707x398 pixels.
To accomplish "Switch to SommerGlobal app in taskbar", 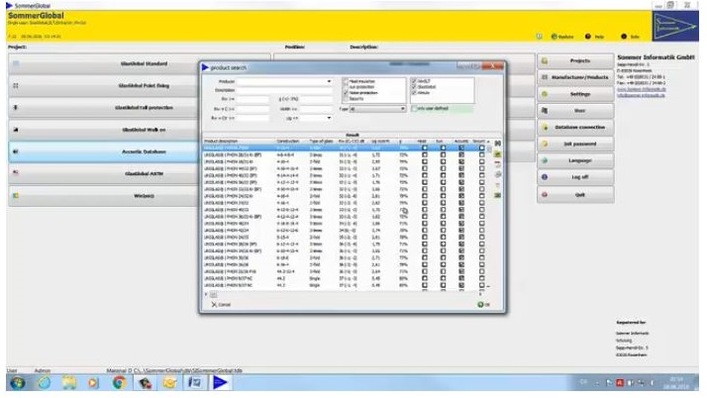I will 220,383.
